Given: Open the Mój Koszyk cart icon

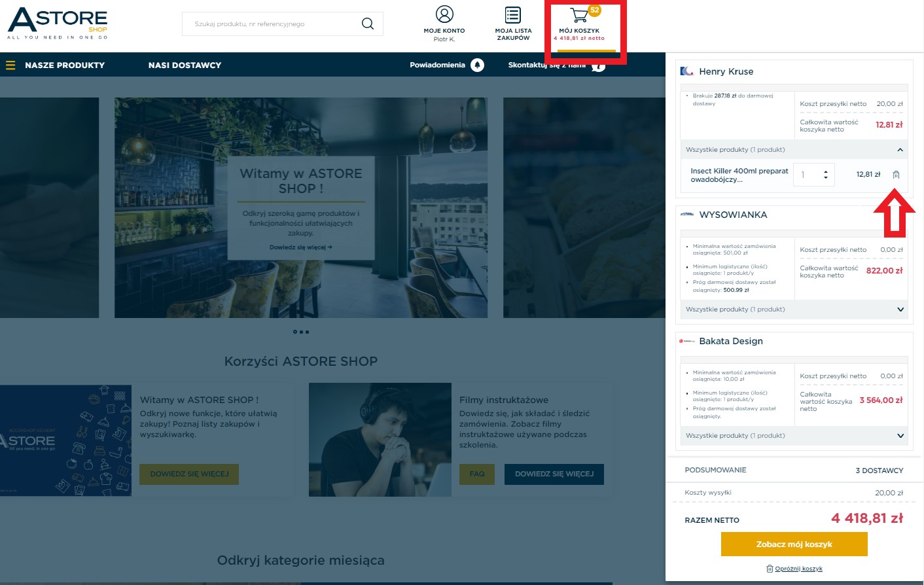Looking at the screenshot, I should [x=579, y=14].
